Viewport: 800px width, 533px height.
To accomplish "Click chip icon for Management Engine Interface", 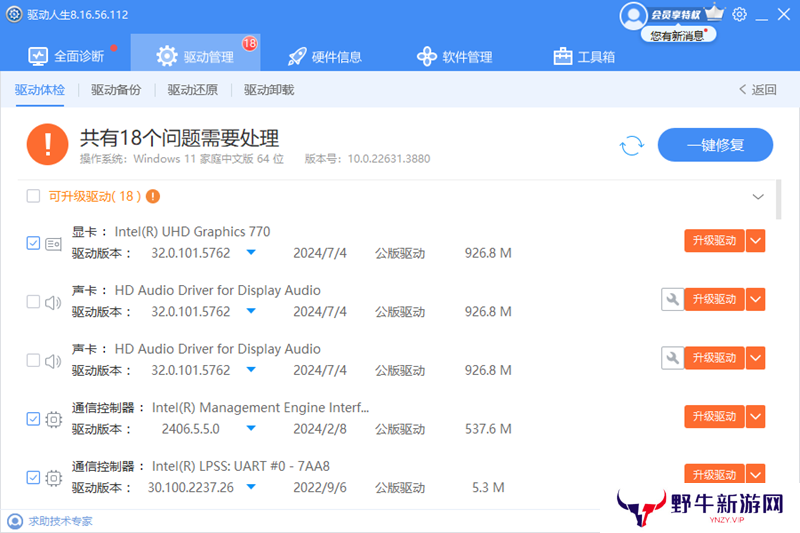I will click(54, 420).
